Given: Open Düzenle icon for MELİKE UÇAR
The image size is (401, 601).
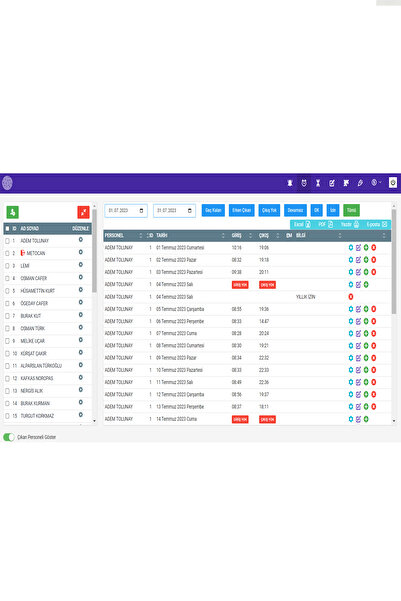Looking at the screenshot, I should (x=81, y=340).
